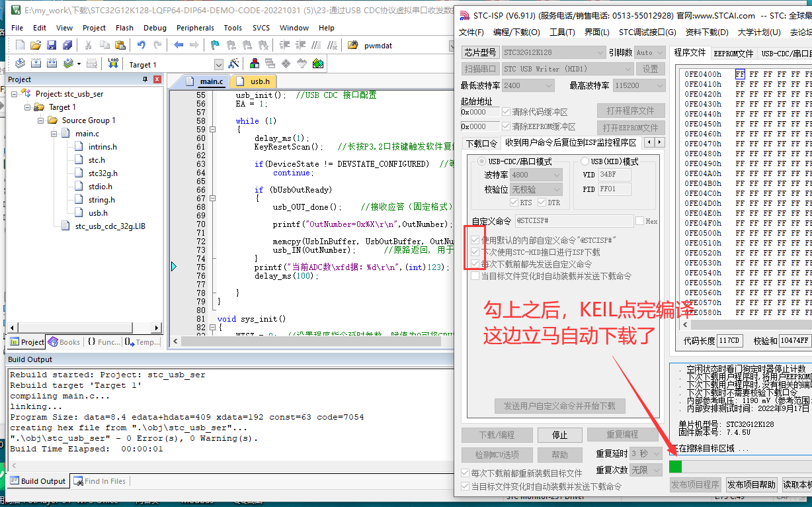Click the Undo arrow icon
Image resolution: width=812 pixels, height=507 pixels.
click(x=141, y=45)
